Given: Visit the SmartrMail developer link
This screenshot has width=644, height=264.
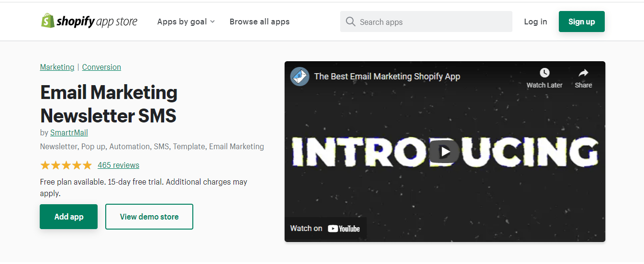Looking at the screenshot, I should coord(69,132).
